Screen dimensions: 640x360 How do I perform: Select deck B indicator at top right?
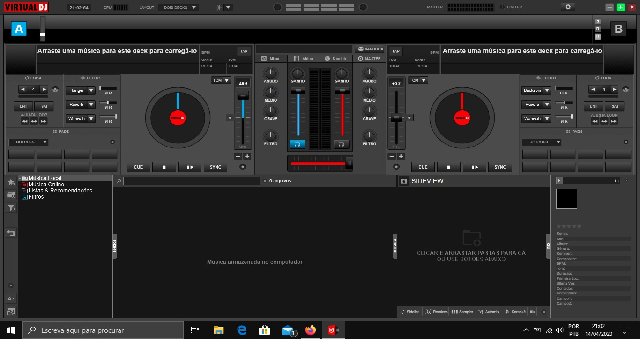pos(618,29)
